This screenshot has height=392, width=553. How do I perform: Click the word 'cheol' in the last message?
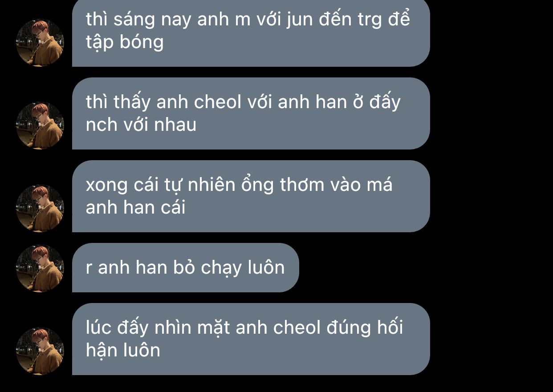pos(297,328)
